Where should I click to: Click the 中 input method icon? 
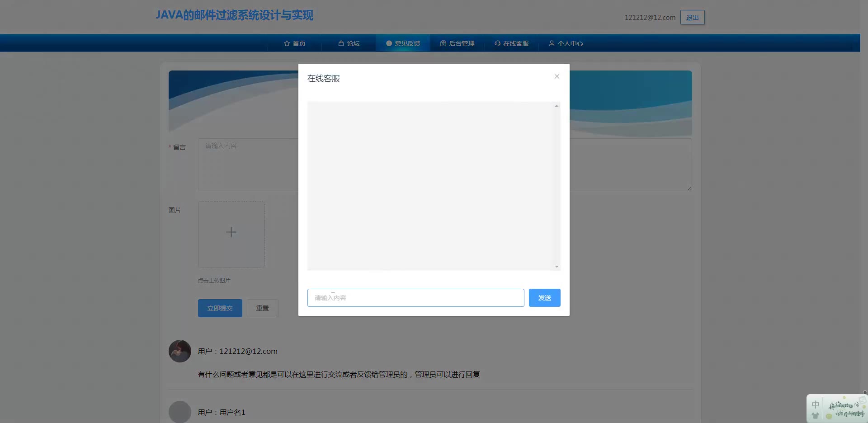coord(815,404)
